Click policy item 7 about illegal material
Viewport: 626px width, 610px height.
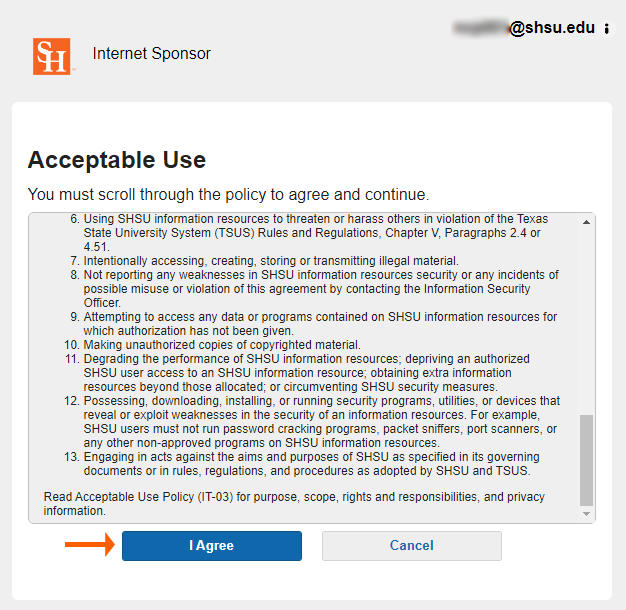(270, 261)
